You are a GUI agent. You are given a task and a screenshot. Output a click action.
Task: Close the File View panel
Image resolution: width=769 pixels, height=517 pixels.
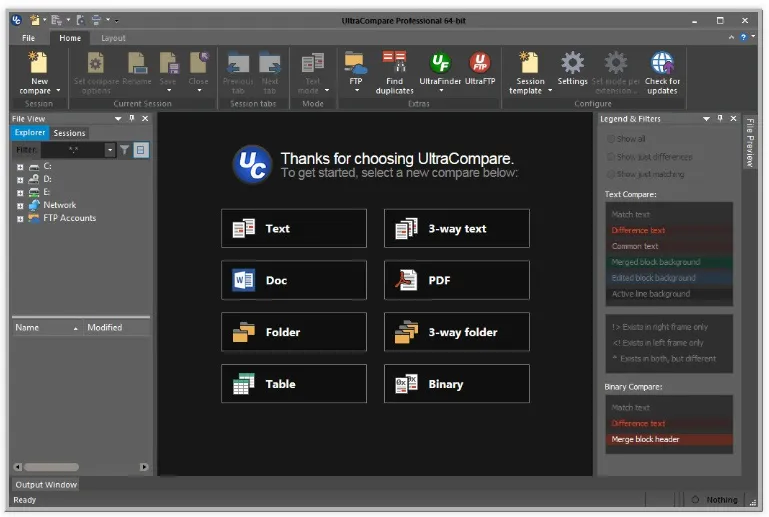pyautogui.click(x=145, y=118)
